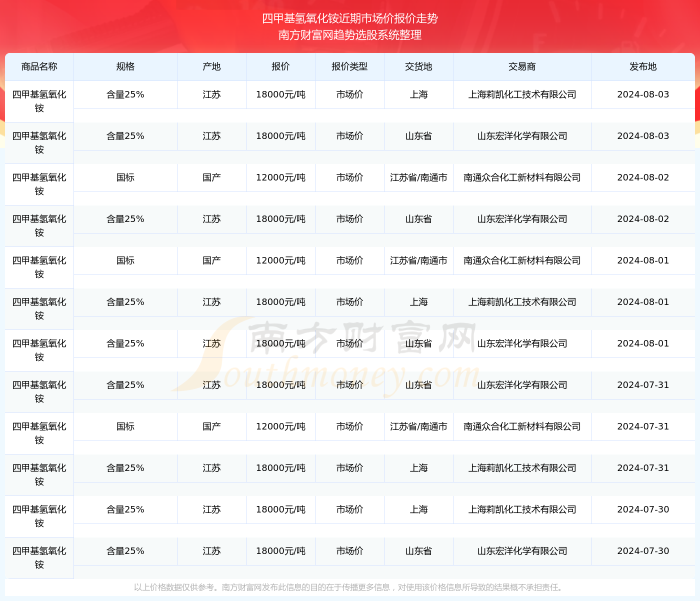The width and height of the screenshot is (700, 601).
Task: Select 上海莉凯化工技术有限公司 in the 2024-08-01 row
Action: (x=522, y=302)
